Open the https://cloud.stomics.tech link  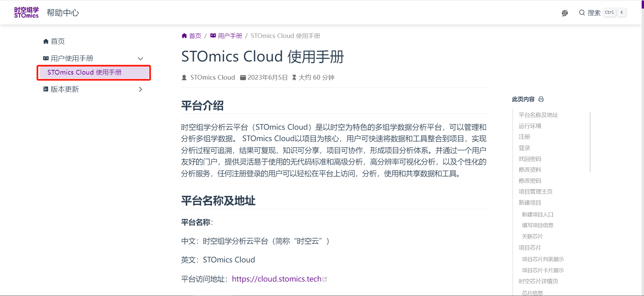coord(277,279)
